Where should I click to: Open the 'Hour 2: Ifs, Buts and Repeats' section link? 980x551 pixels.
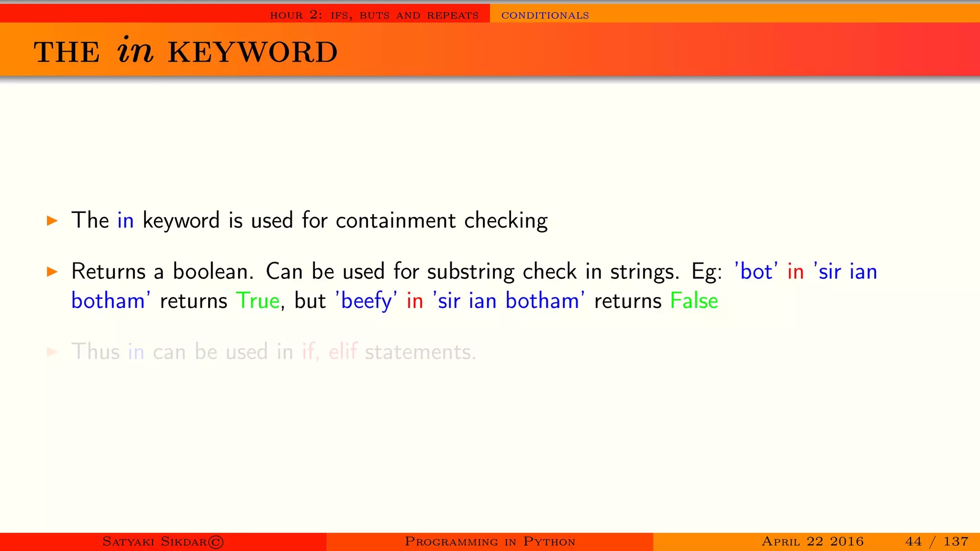coord(374,15)
